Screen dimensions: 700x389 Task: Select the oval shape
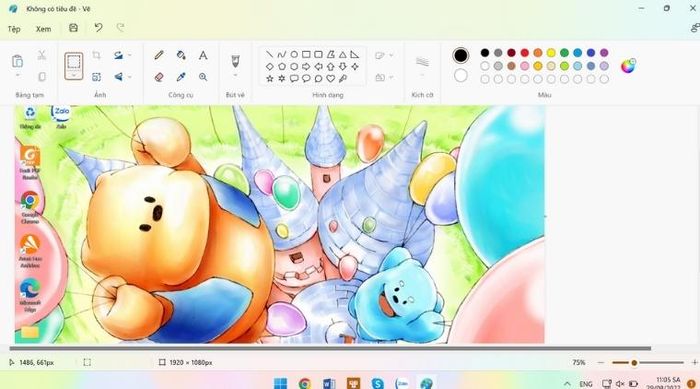(294, 54)
